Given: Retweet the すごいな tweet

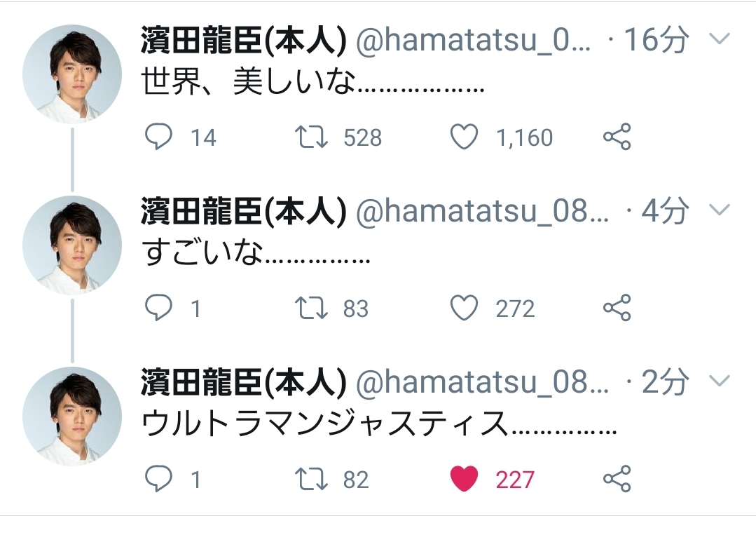Looking at the screenshot, I should click(310, 308).
